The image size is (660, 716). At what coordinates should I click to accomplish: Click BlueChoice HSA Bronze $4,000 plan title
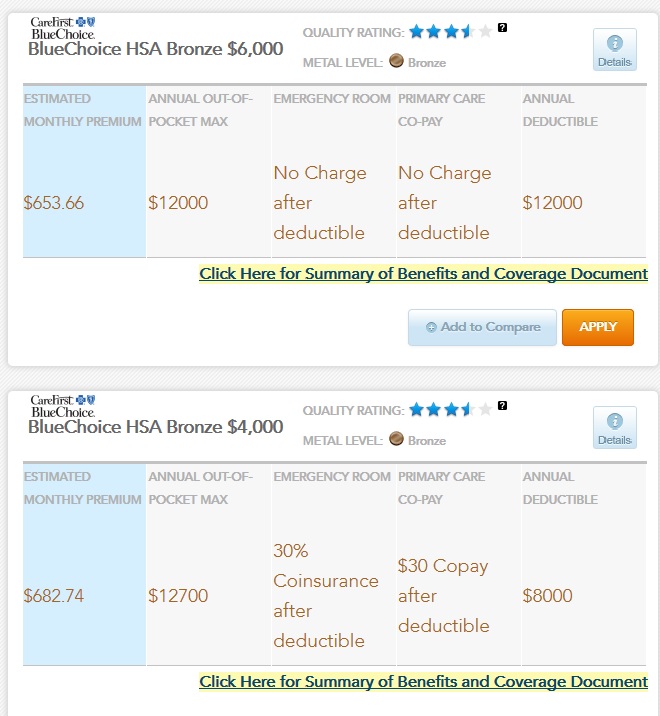[x=155, y=427]
